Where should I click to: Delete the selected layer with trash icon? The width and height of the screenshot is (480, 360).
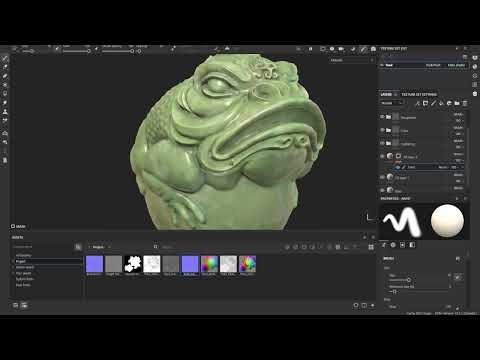point(465,103)
